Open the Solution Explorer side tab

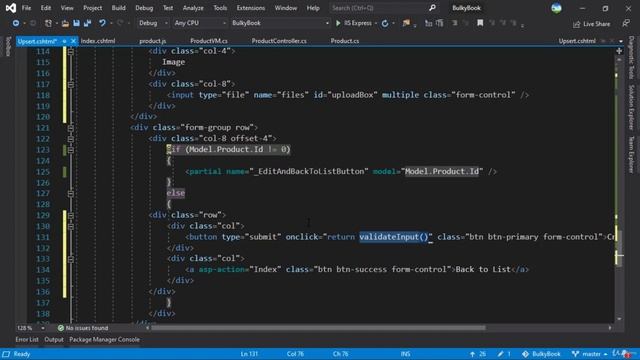(x=631, y=107)
